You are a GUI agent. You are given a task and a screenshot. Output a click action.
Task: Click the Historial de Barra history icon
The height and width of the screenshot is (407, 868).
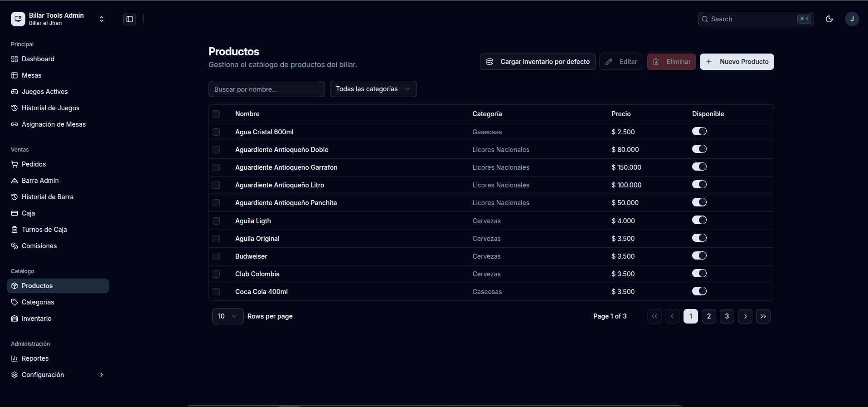coord(15,197)
